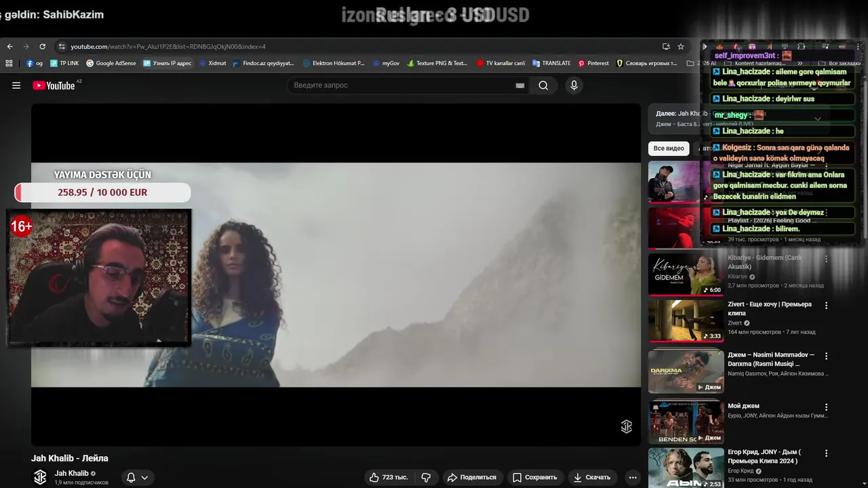Screen dimensions: 868x488
Task: Click the video title Jah Khalib - Лейла
Action: point(70,458)
